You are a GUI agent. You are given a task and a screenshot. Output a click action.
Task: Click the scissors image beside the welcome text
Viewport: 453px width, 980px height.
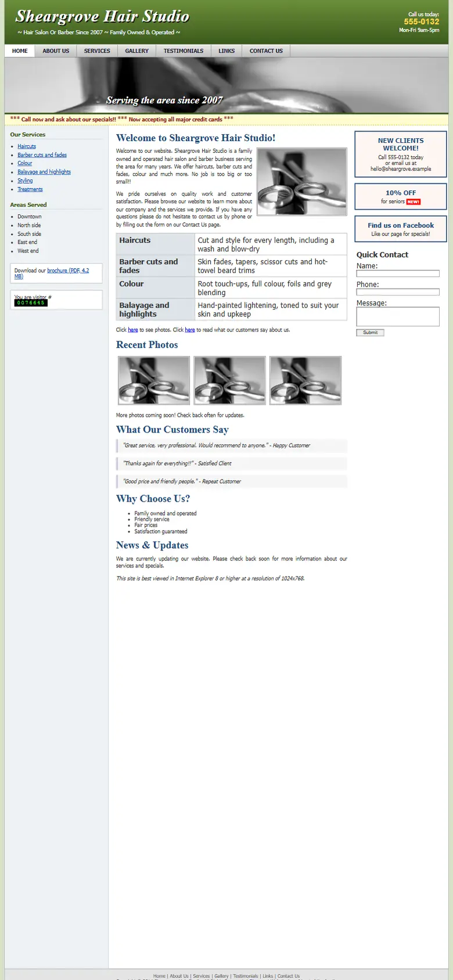pos(302,182)
